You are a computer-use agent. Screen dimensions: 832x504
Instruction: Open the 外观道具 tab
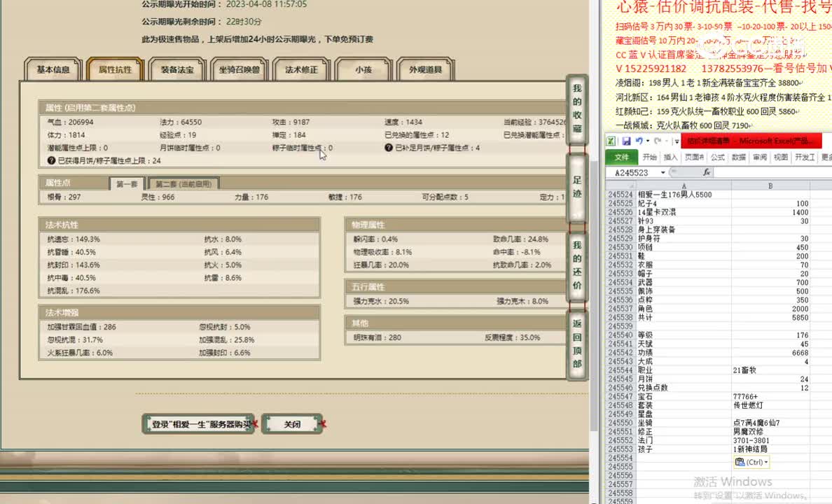pos(426,69)
